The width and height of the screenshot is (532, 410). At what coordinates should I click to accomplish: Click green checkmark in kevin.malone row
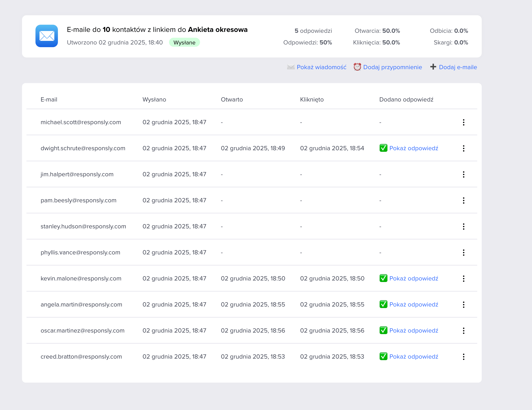(x=383, y=278)
